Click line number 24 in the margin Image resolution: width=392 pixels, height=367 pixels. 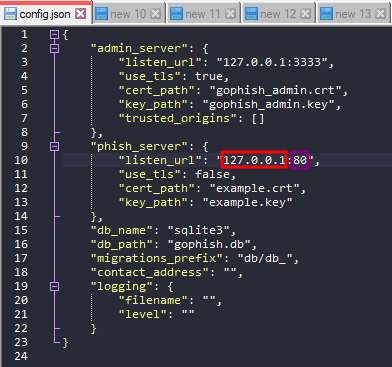coord(21,356)
